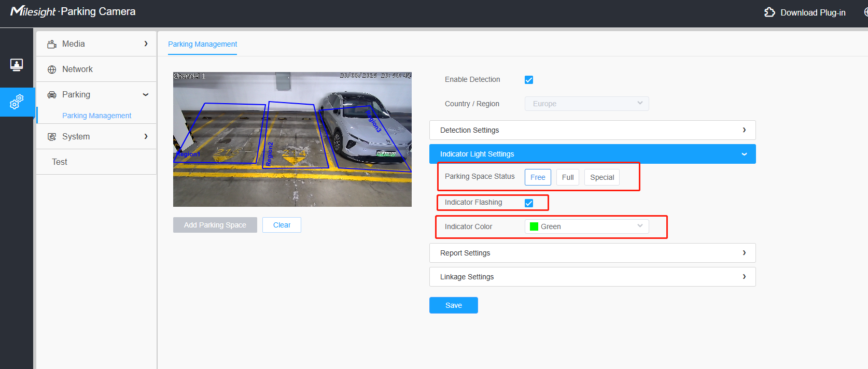Open the Test menu item
The image size is (868, 369).
(x=96, y=162)
